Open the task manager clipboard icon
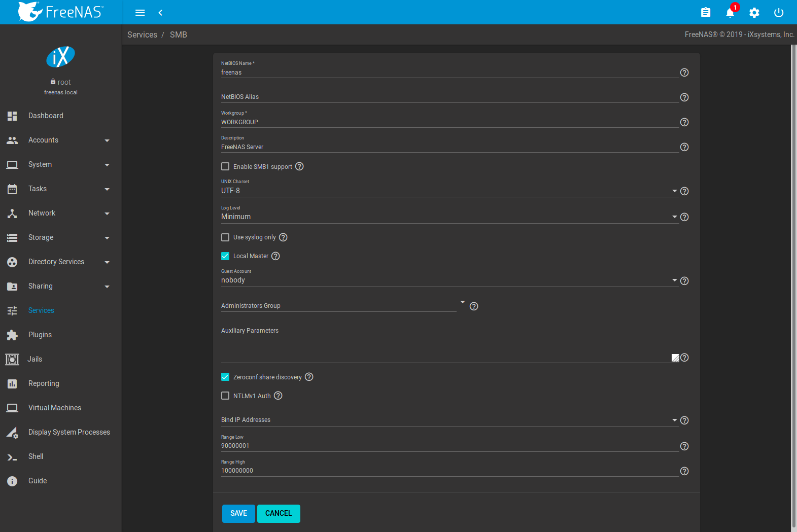 tap(706, 13)
